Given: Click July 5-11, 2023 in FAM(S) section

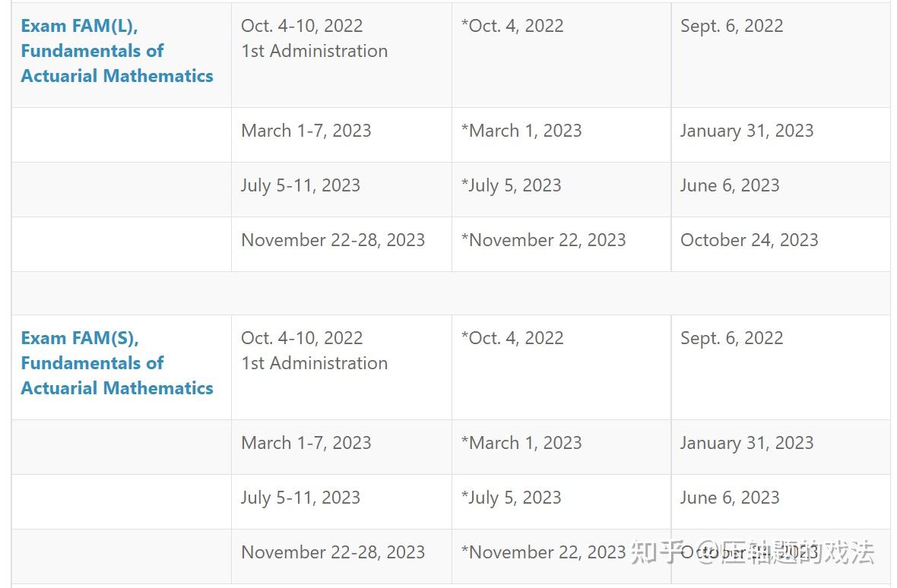Looking at the screenshot, I should pyautogui.click(x=300, y=498).
